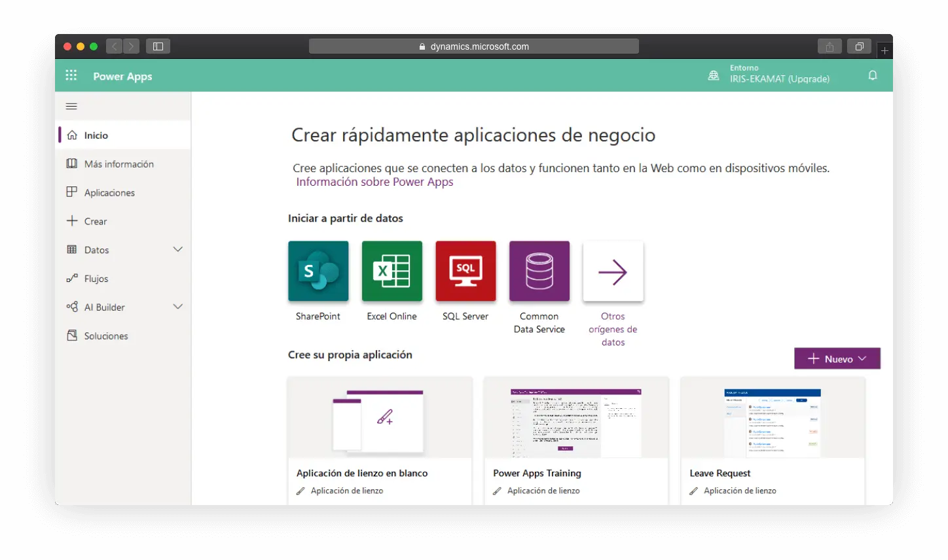Image resolution: width=948 pixels, height=560 pixels.
Task: Click the environment icon in header
Action: coord(714,76)
